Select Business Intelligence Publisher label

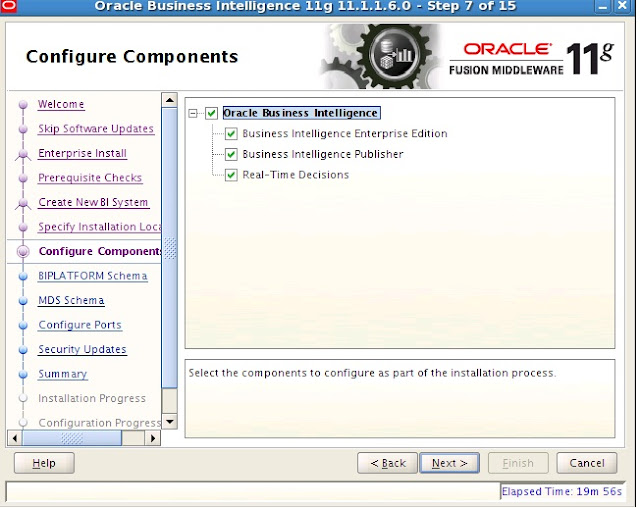pyautogui.click(x=323, y=154)
